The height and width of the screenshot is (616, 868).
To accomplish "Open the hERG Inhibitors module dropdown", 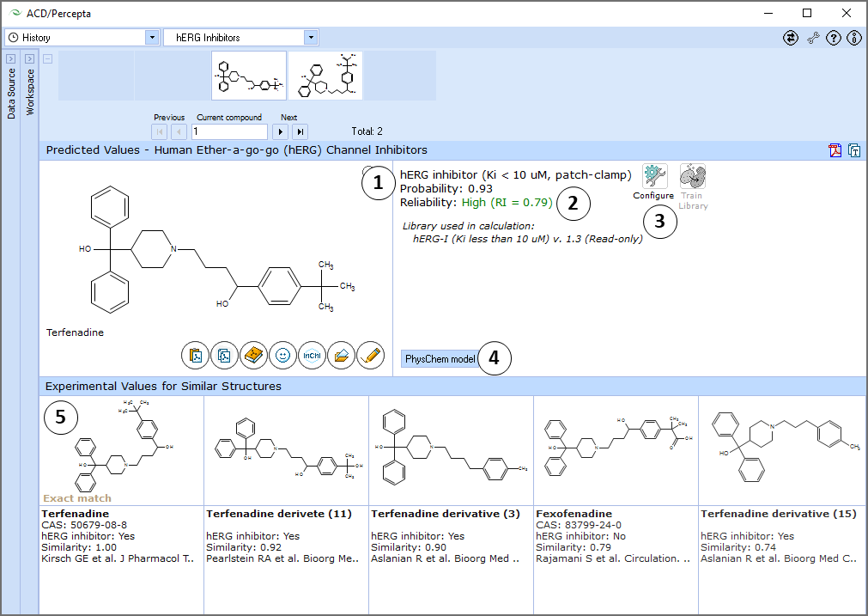I will 311,38.
